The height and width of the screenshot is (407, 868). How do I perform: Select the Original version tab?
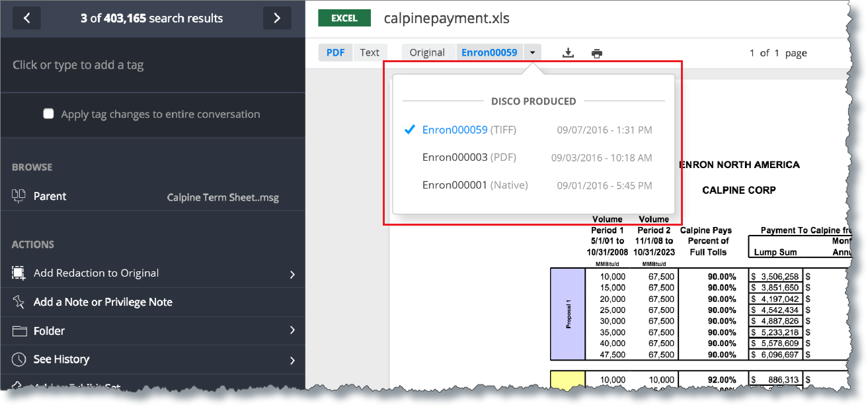coord(427,53)
